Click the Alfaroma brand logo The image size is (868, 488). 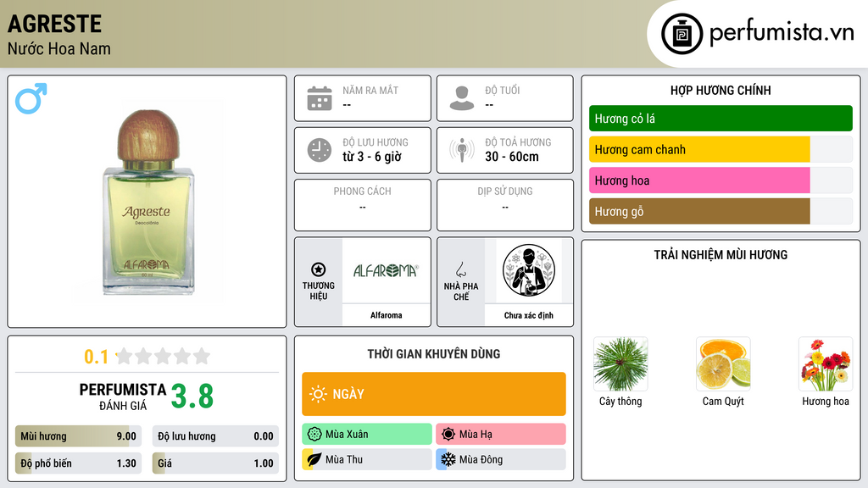(386, 270)
